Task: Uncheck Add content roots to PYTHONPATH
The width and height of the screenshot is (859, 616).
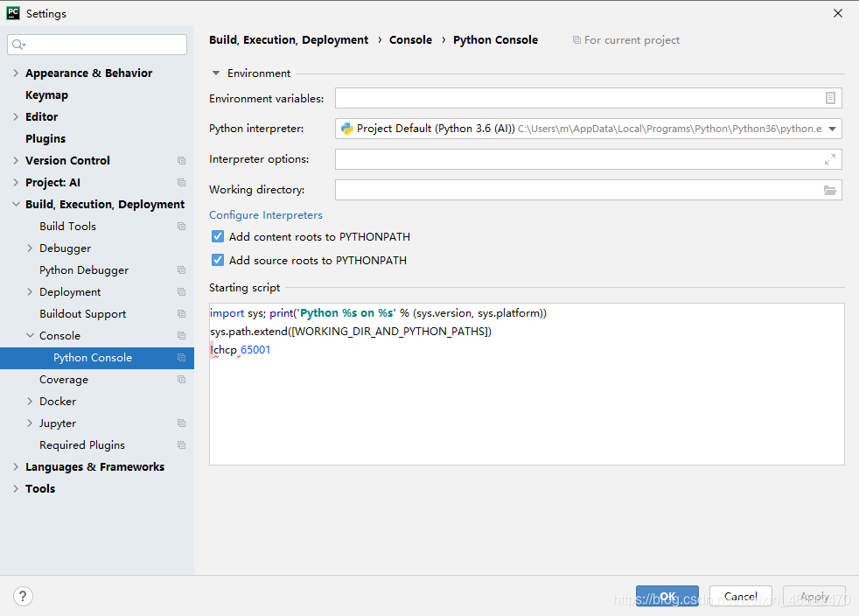Action: pyautogui.click(x=218, y=236)
